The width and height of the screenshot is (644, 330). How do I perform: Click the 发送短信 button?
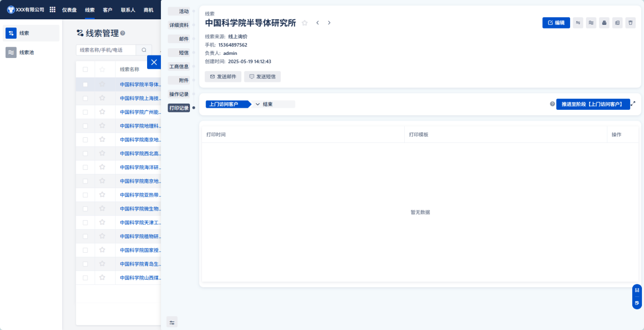[x=262, y=76]
